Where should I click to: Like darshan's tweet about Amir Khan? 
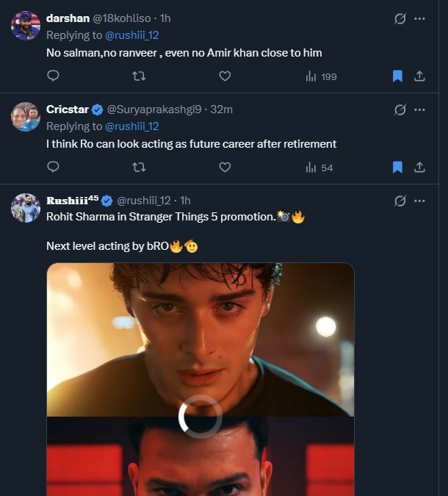pos(225,76)
